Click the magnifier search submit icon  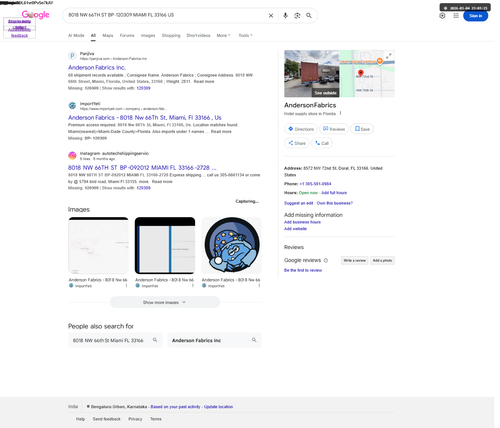click(309, 16)
